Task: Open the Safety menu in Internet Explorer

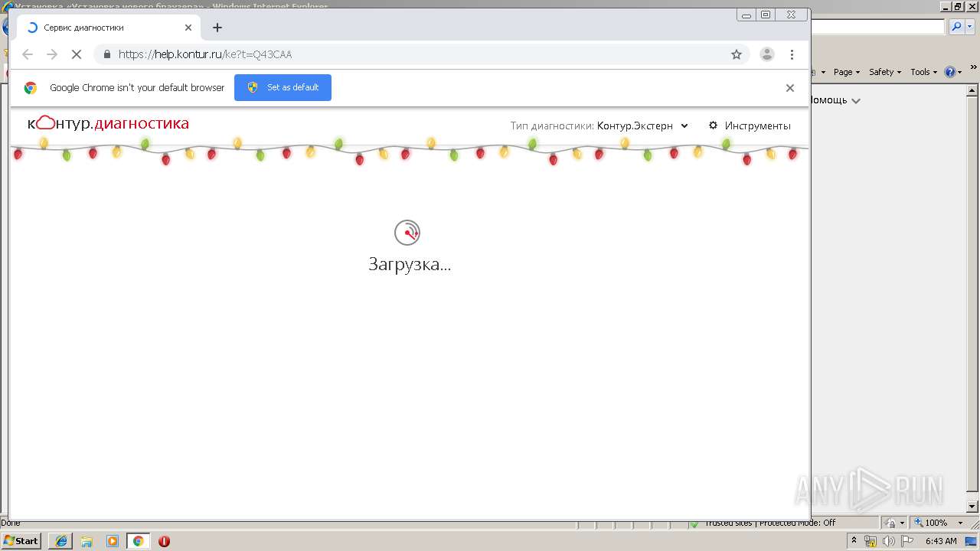Action: 884,72
